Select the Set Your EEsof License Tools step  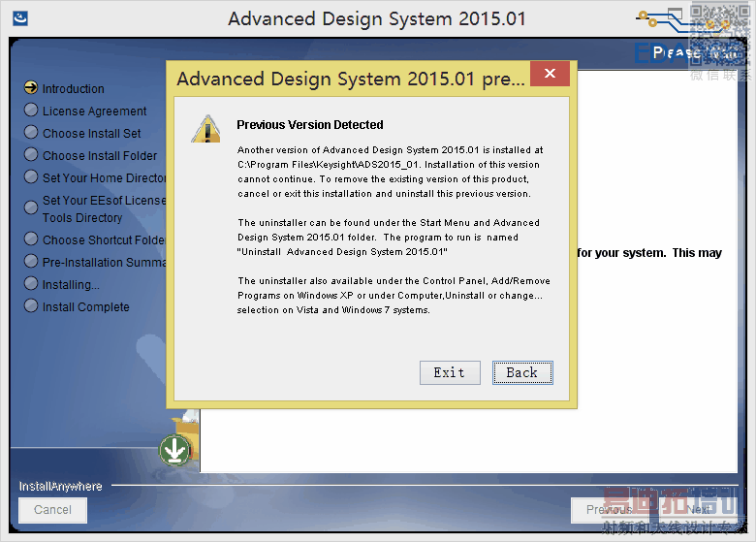click(x=95, y=208)
